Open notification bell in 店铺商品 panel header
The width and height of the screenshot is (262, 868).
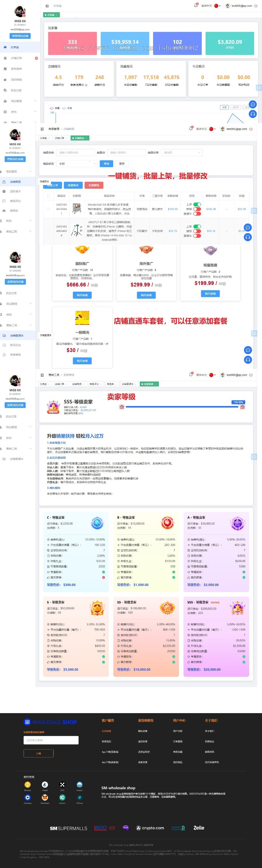click(x=191, y=128)
